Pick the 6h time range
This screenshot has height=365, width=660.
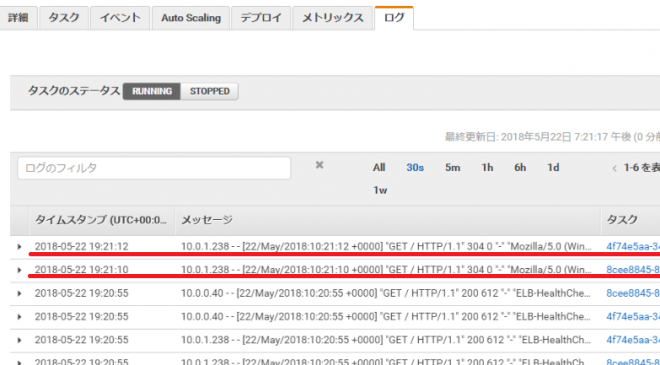(x=520, y=168)
